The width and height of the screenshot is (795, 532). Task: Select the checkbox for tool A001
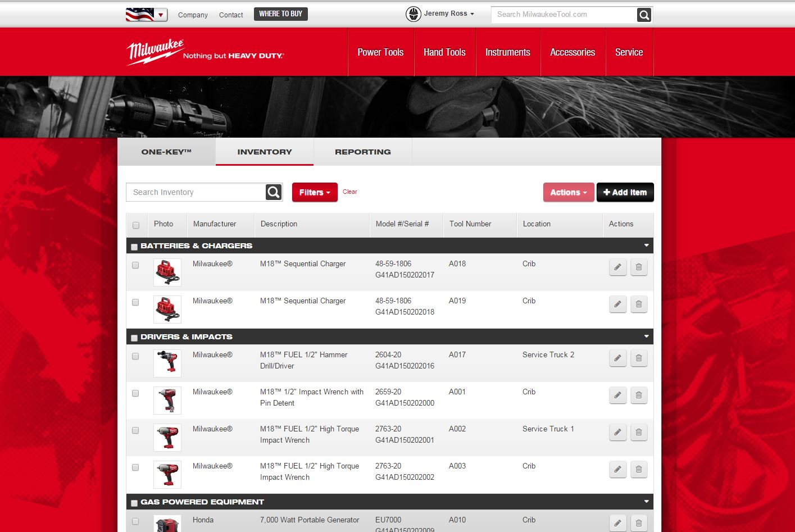click(x=135, y=393)
